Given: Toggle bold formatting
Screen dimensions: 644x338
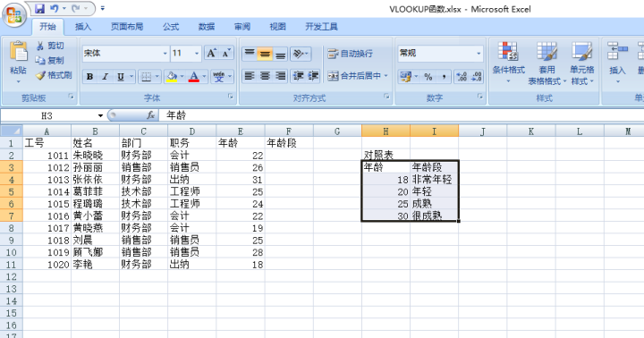Looking at the screenshot, I should pos(89,77).
